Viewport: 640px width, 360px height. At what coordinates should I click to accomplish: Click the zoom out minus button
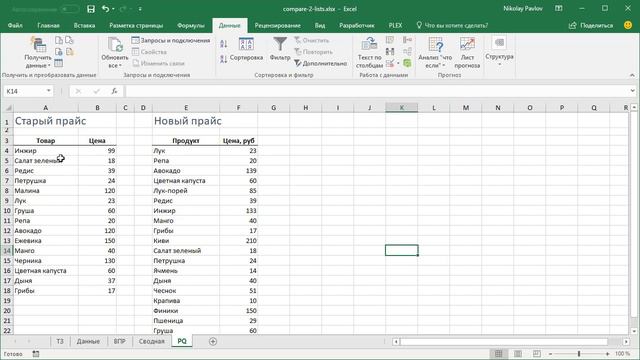coord(551,354)
